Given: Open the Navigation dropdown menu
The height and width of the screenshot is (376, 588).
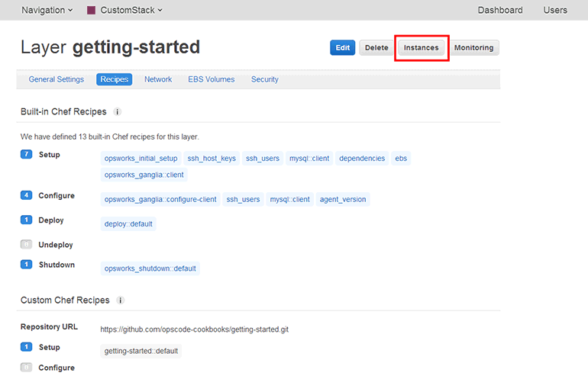Looking at the screenshot, I should pyautogui.click(x=47, y=11).
